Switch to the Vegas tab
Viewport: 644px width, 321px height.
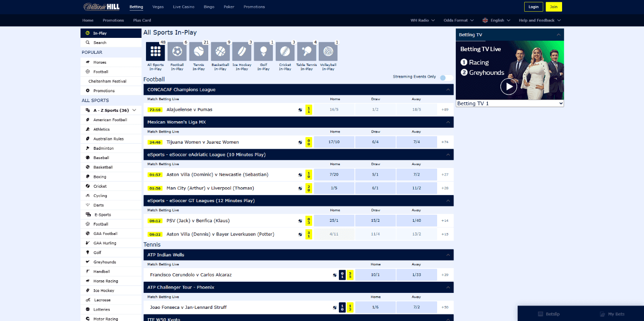(158, 7)
